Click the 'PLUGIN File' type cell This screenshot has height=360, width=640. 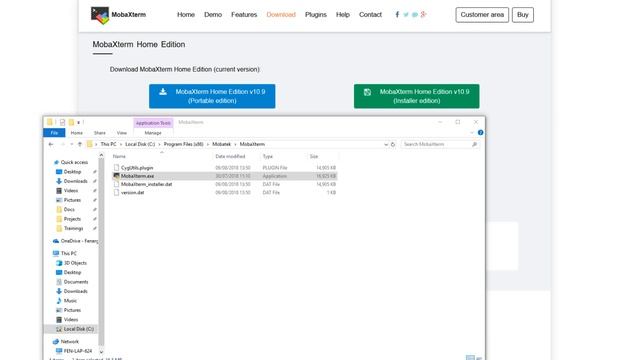click(275, 168)
